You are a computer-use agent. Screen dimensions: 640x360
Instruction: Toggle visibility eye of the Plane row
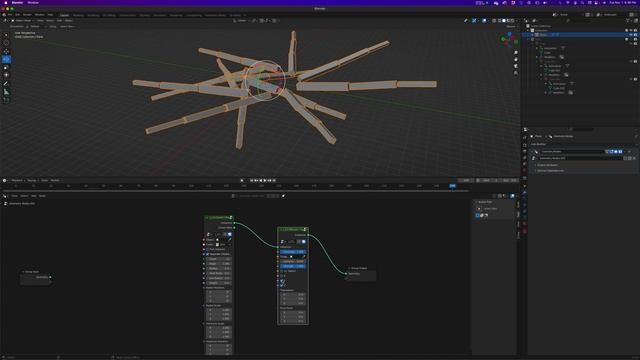[x=631, y=35]
